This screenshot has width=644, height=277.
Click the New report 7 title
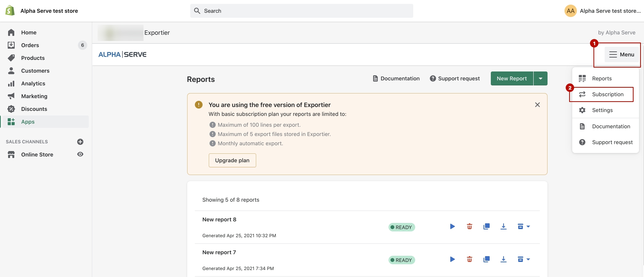(x=219, y=252)
